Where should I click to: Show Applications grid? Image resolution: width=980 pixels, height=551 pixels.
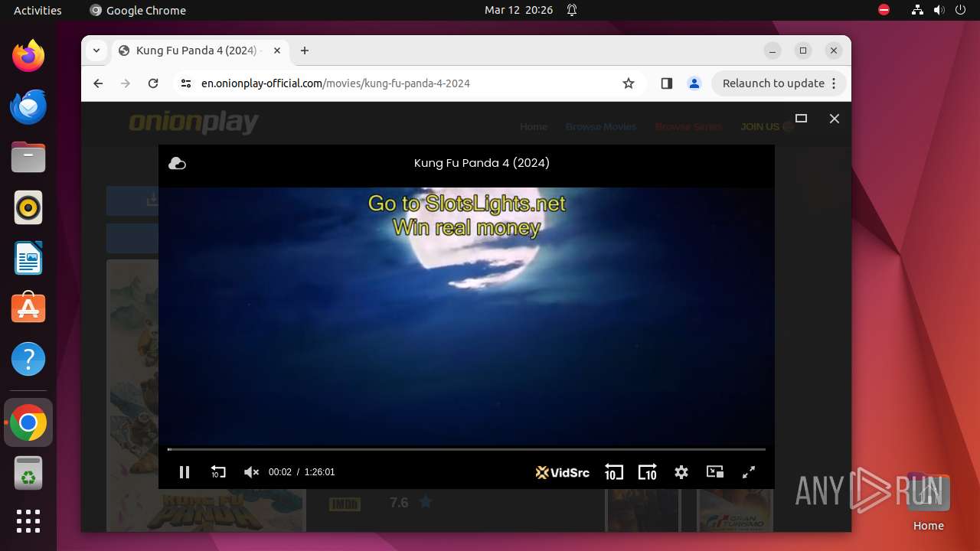pos(28,521)
